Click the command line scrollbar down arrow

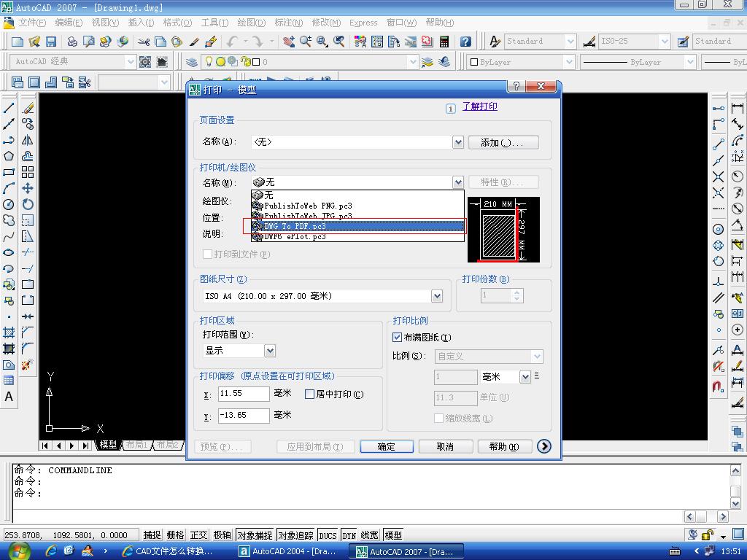(x=735, y=503)
